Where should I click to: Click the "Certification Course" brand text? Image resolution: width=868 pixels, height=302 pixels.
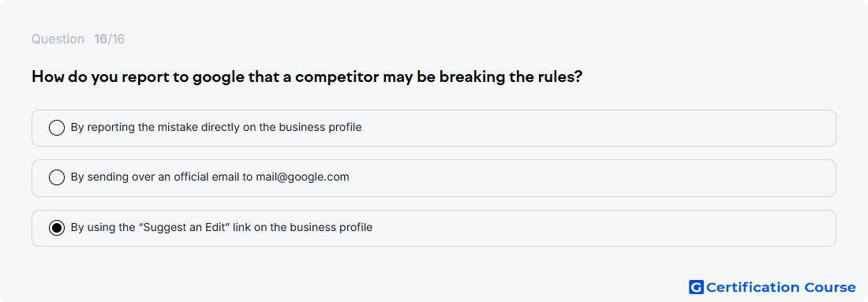pyautogui.click(x=780, y=287)
